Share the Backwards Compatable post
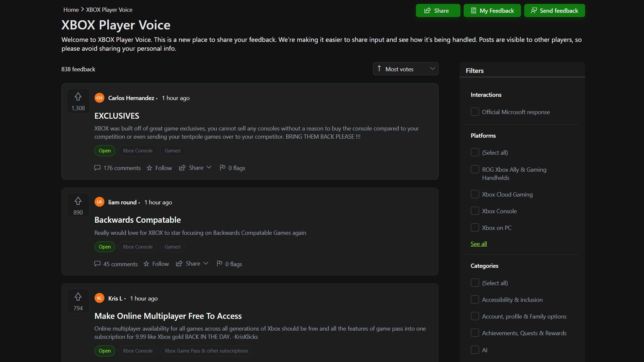 pos(188,264)
